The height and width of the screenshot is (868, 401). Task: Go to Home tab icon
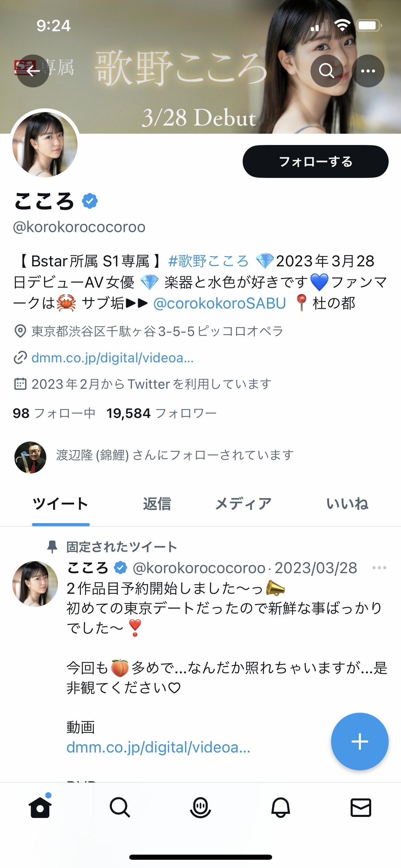40,808
